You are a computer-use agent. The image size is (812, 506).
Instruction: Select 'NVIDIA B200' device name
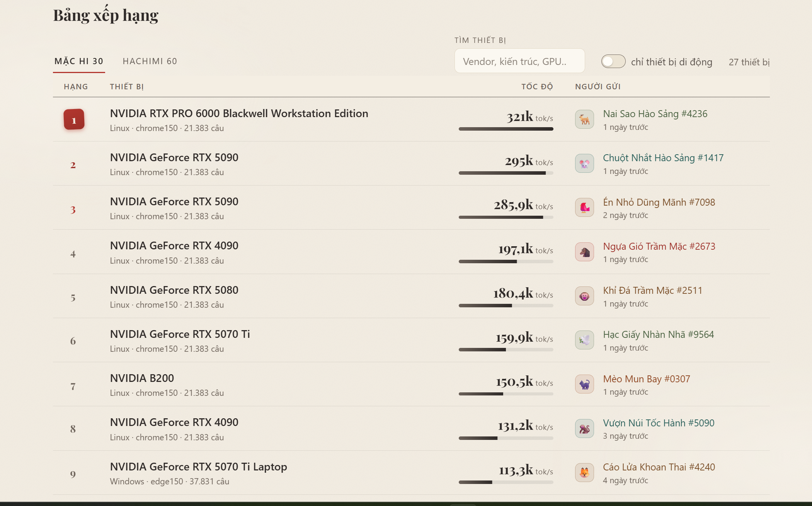pos(142,378)
